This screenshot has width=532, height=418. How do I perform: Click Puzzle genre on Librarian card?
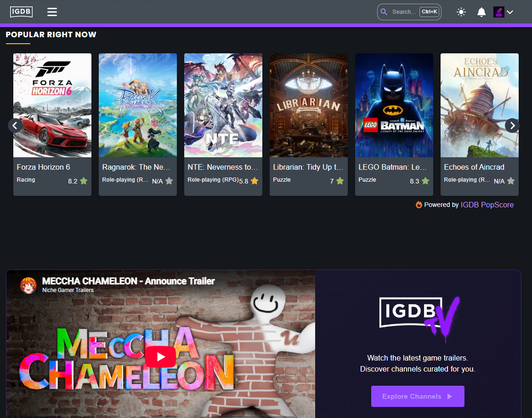click(x=282, y=180)
